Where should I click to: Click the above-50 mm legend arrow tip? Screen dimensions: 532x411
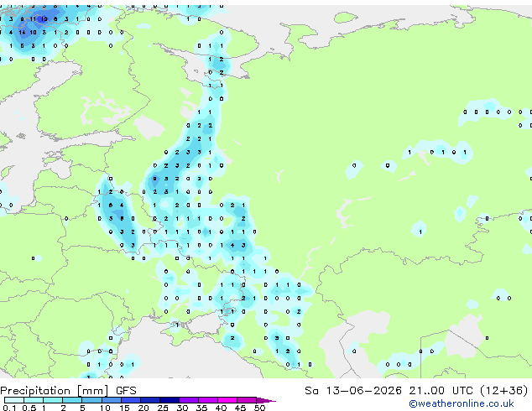point(266,401)
